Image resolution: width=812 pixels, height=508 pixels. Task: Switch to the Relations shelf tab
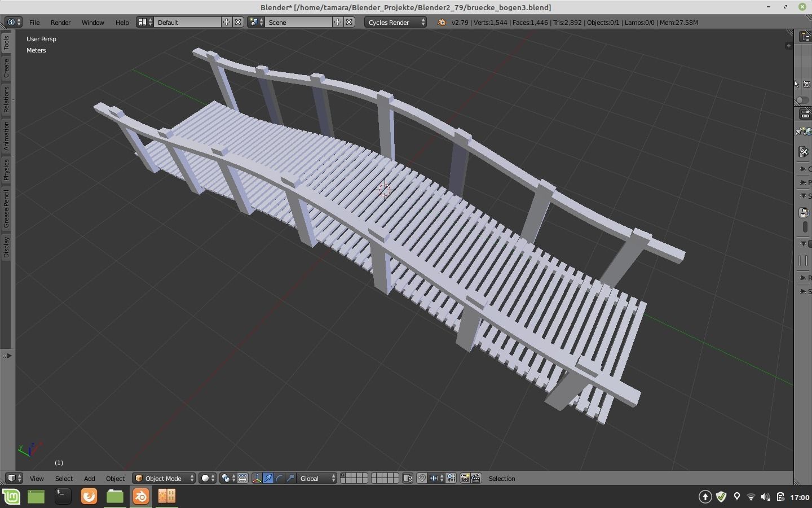click(6, 99)
